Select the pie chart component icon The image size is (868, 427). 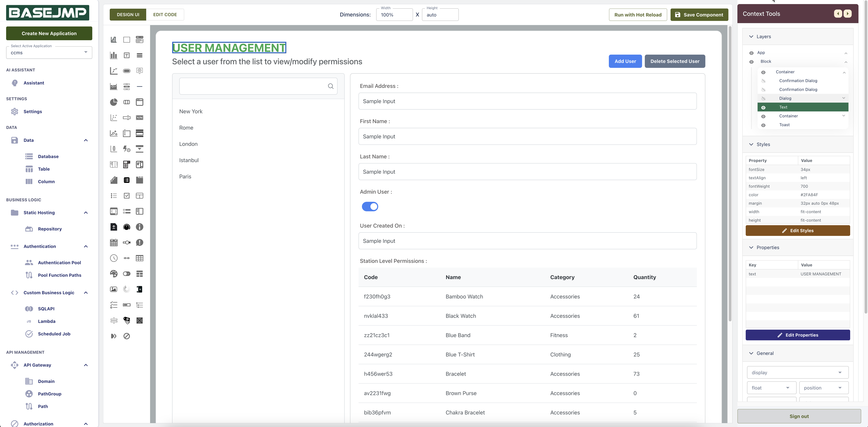click(x=114, y=102)
